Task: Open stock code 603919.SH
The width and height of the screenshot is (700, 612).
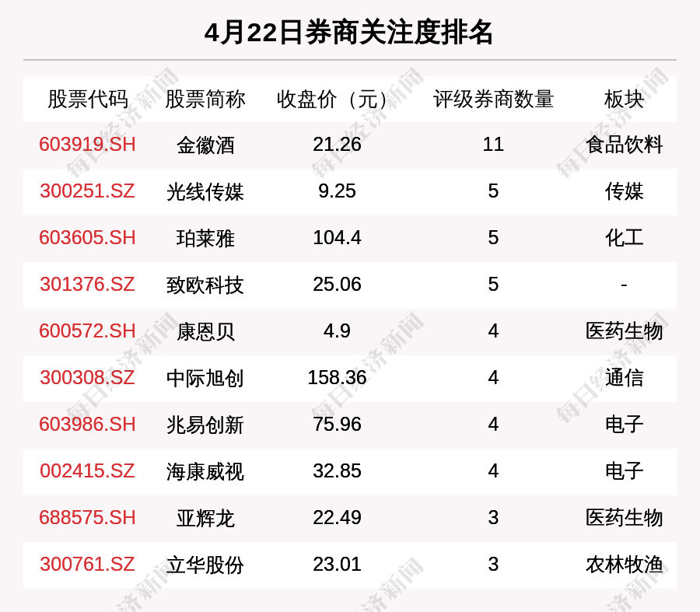Action: (x=87, y=145)
